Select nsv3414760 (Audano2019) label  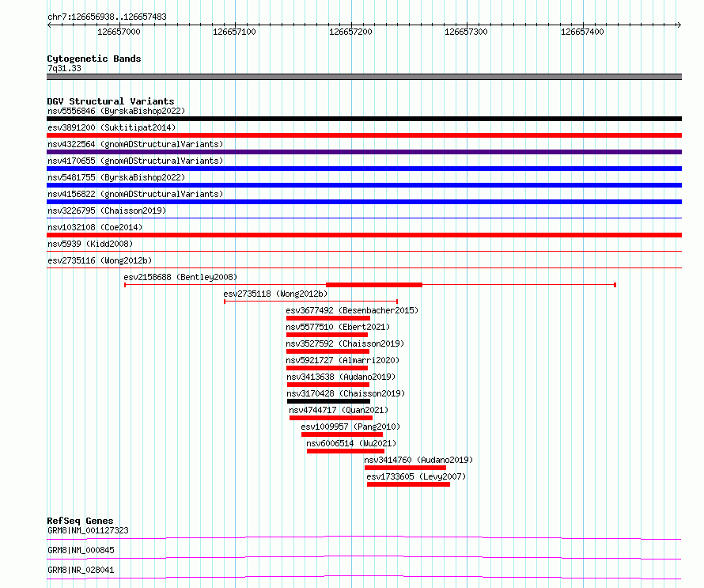click(418, 460)
